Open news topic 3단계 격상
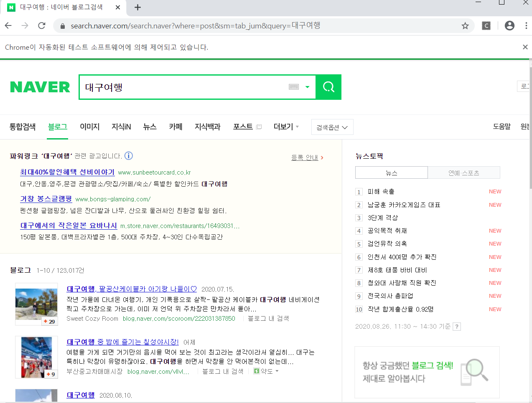This screenshot has height=403, width=532. click(x=383, y=218)
